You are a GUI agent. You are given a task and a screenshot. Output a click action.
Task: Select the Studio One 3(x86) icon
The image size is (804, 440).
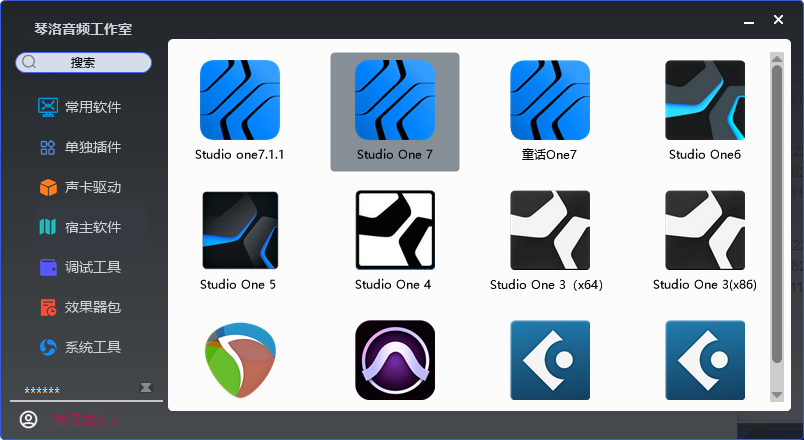(x=705, y=230)
